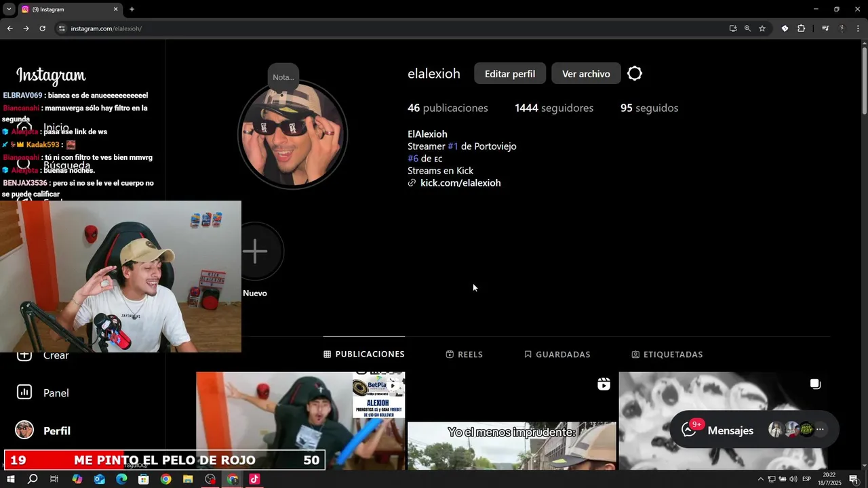
Task: Click the address bar URL field
Action: coord(393,28)
